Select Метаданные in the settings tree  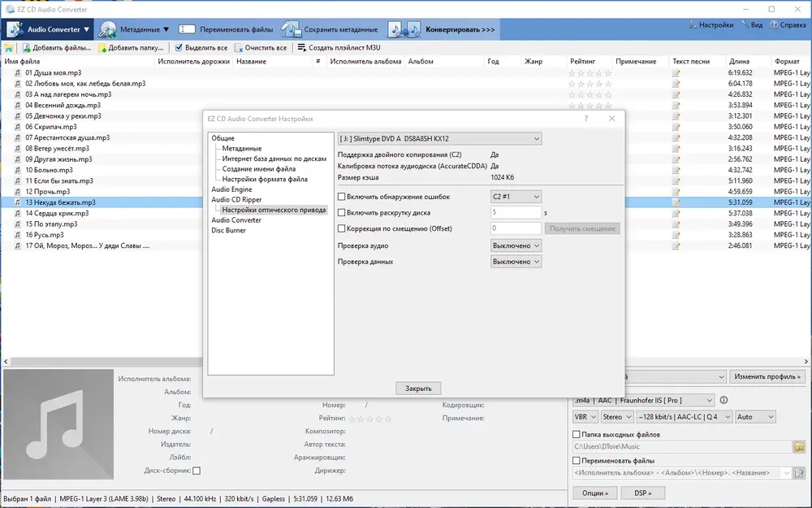click(x=242, y=149)
